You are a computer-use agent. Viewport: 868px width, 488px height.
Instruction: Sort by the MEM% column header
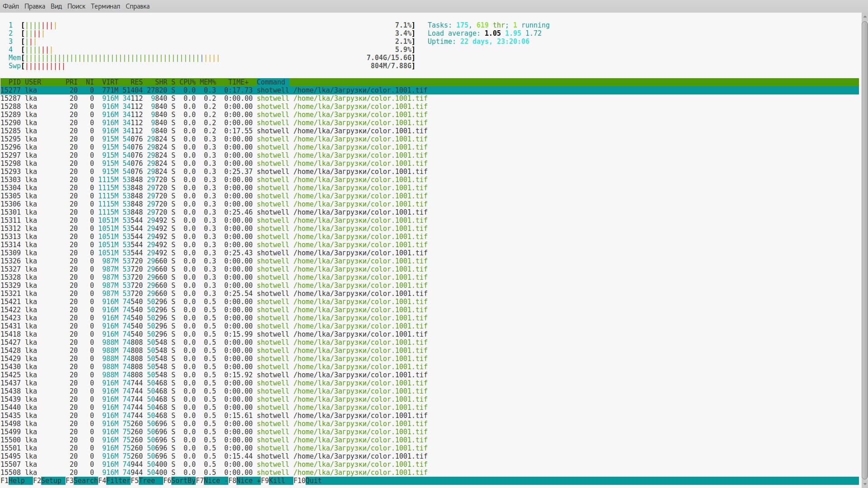coord(208,82)
